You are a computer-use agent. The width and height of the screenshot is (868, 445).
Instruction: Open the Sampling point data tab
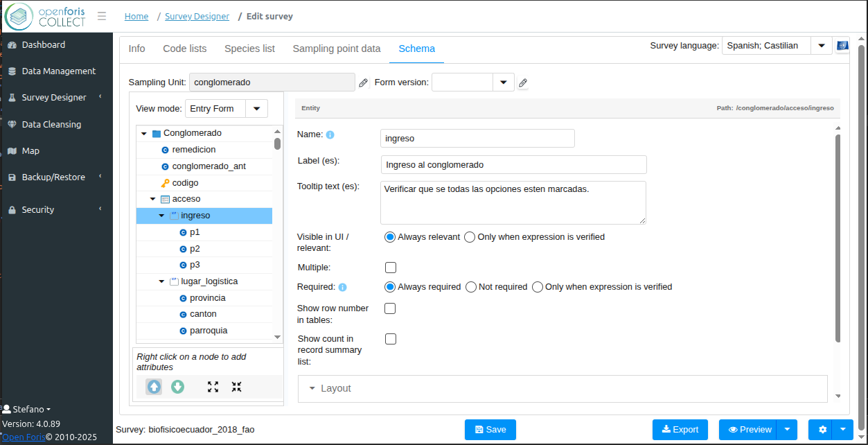tap(337, 49)
